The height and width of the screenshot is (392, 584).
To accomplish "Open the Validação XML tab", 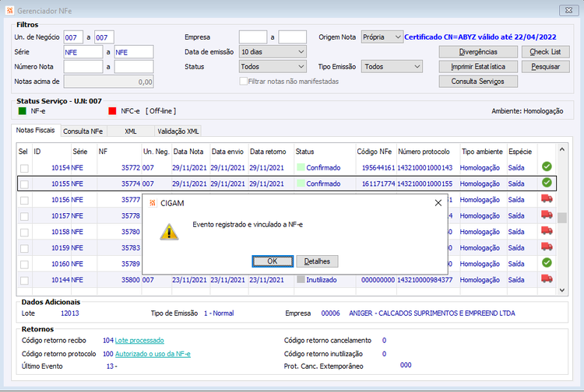I will [178, 131].
